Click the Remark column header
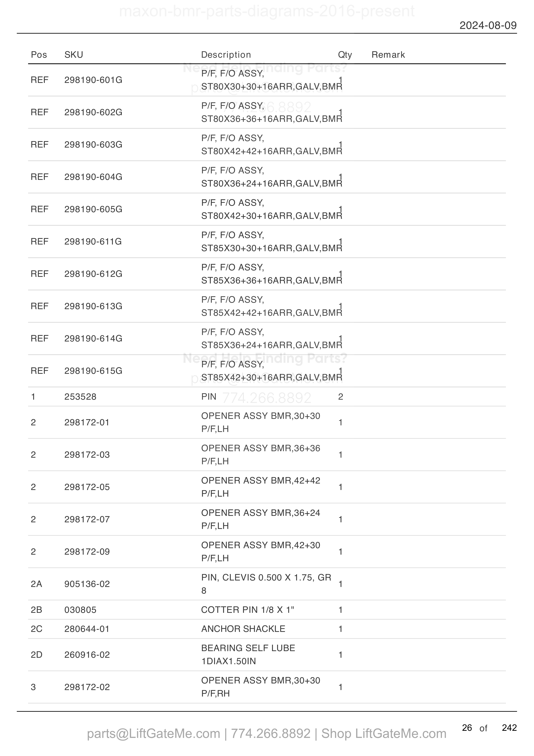 [x=388, y=55]
